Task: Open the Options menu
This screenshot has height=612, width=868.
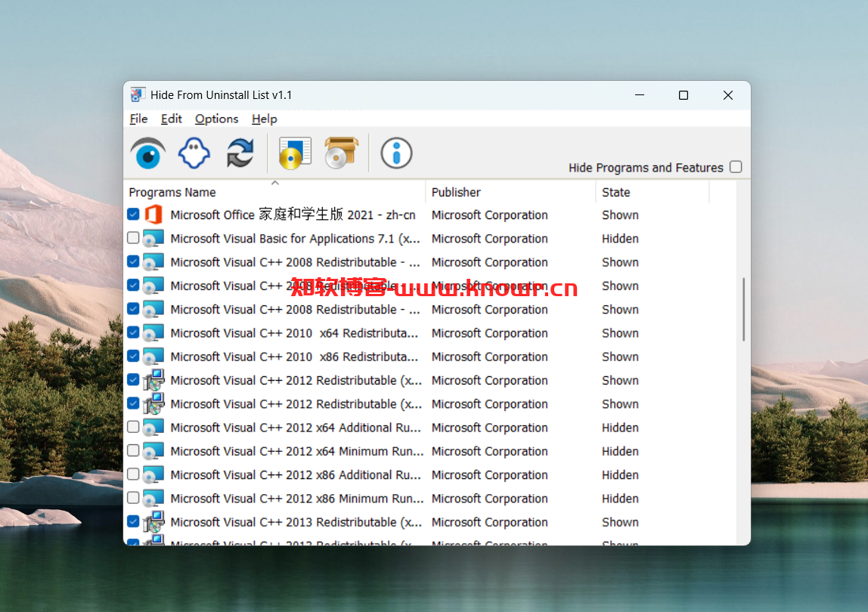Action: [x=216, y=119]
